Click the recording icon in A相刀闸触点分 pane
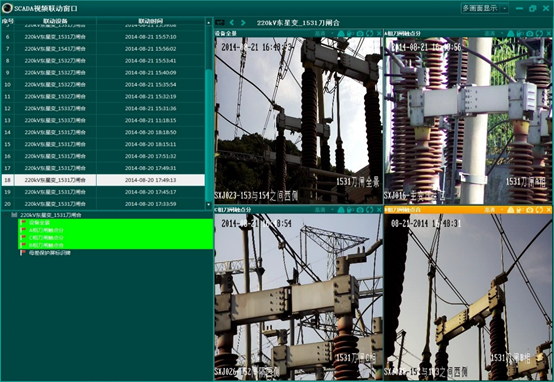This screenshot has width=554, height=382. pyautogui.click(x=520, y=33)
